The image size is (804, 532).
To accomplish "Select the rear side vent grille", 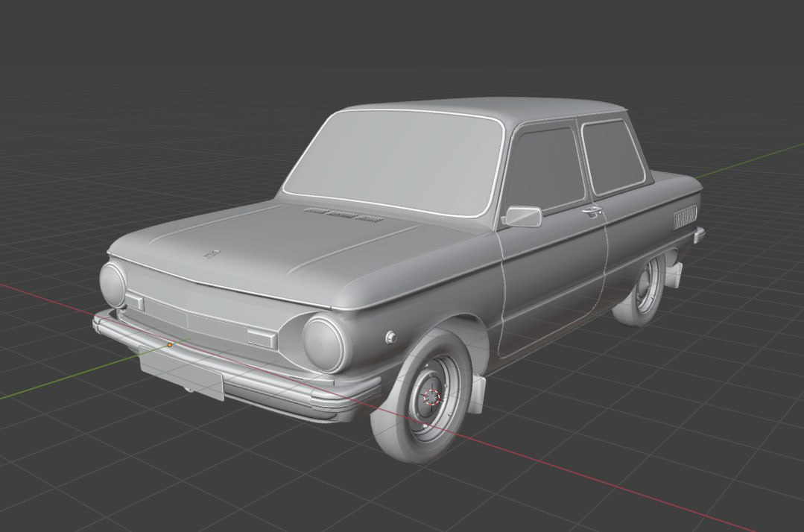I will coord(685,216).
